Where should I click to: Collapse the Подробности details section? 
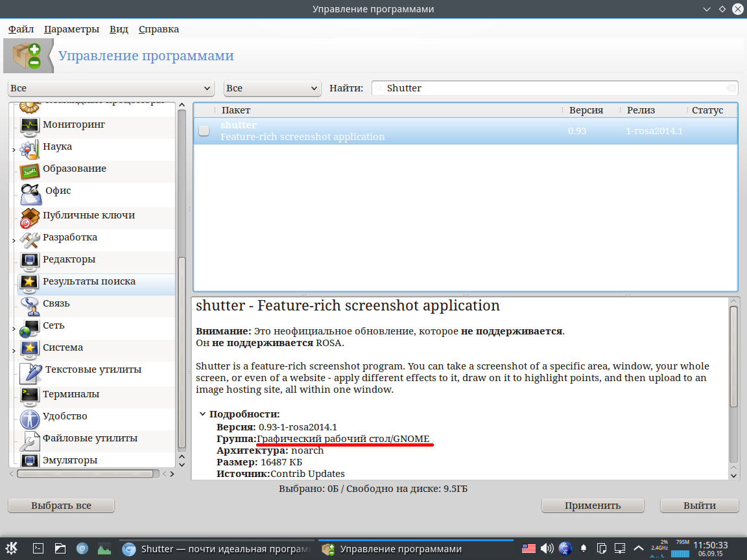203,414
